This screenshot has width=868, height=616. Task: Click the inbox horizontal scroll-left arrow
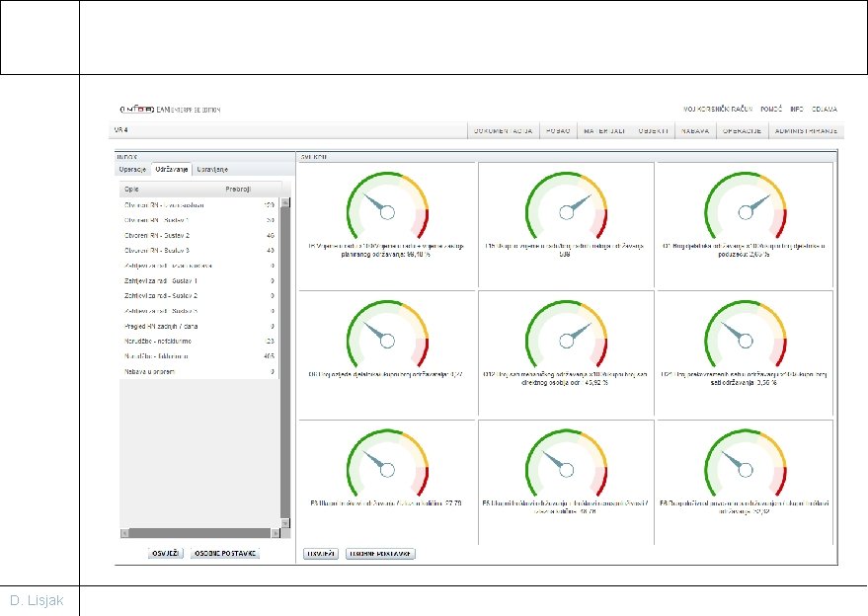124,533
